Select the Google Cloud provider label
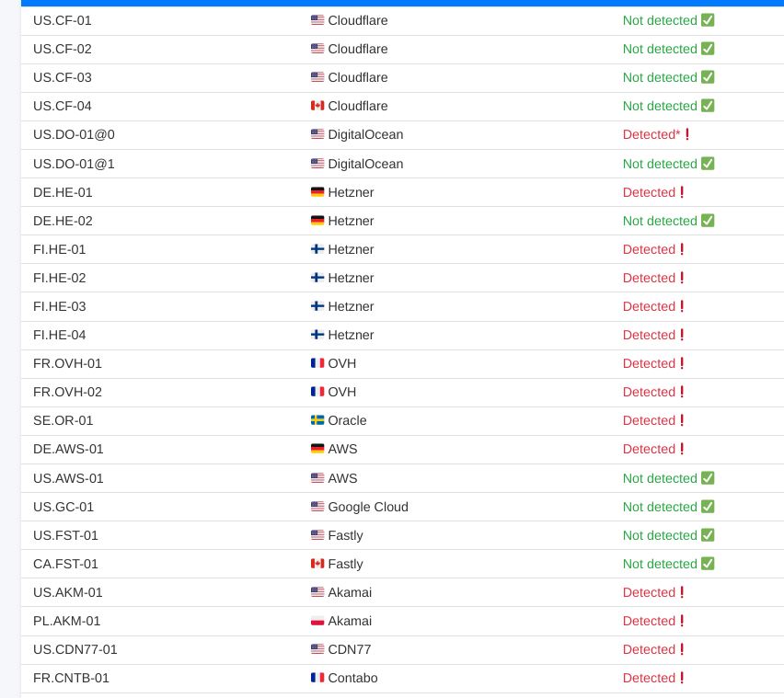Image resolution: width=784 pixels, height=698 pixels. click(x=368, y=507)
